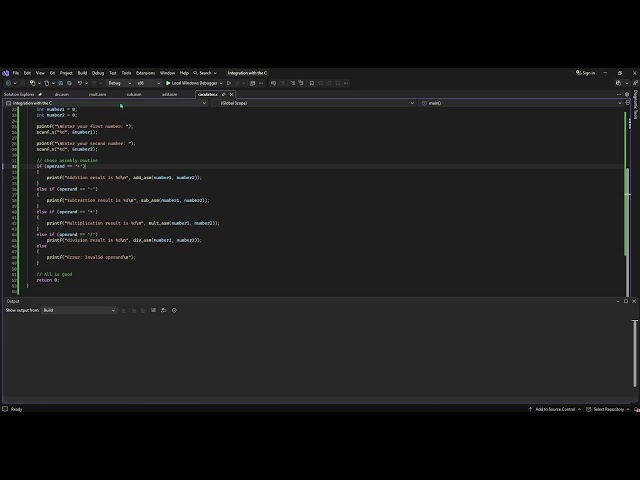
Task: Click the Search box in title bar
Action: (x=205, y=73)
